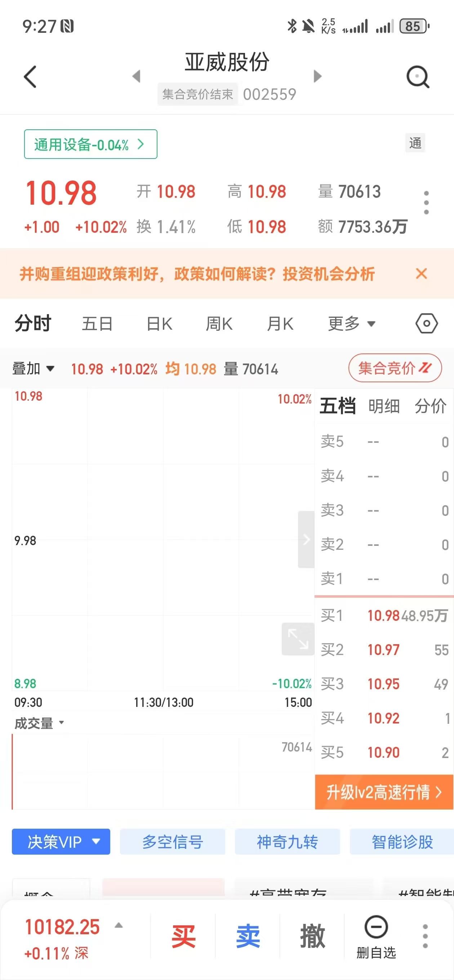Tap the 多空信号 button
This screenshot has height=980, width=454.
coord(172,842)
